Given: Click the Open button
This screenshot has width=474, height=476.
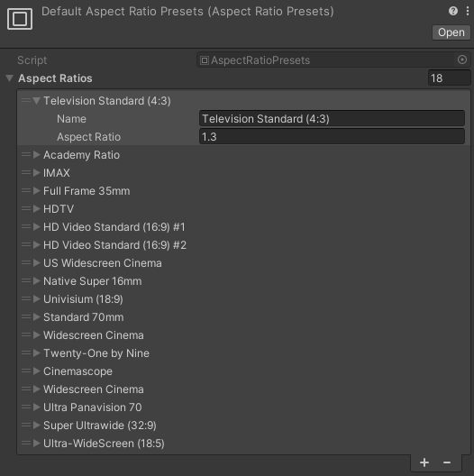Looking at the screenshot, I should coord(451,32).
